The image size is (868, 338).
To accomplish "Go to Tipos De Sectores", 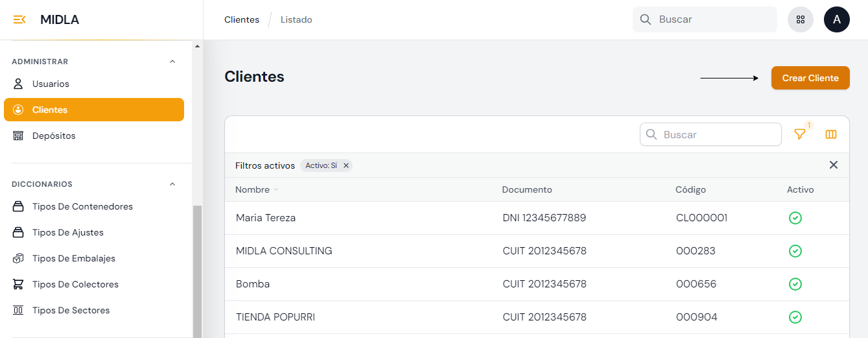I will pyautogui.click(x=71, y=310).
